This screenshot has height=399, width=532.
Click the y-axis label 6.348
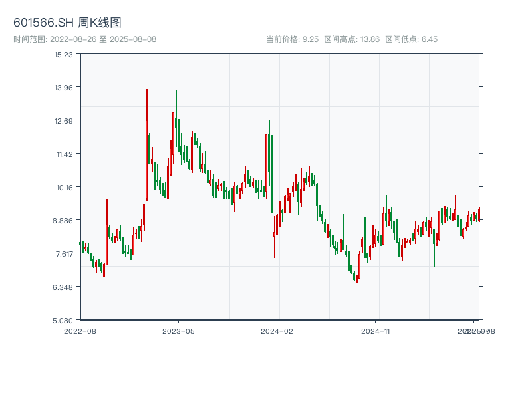63,287
